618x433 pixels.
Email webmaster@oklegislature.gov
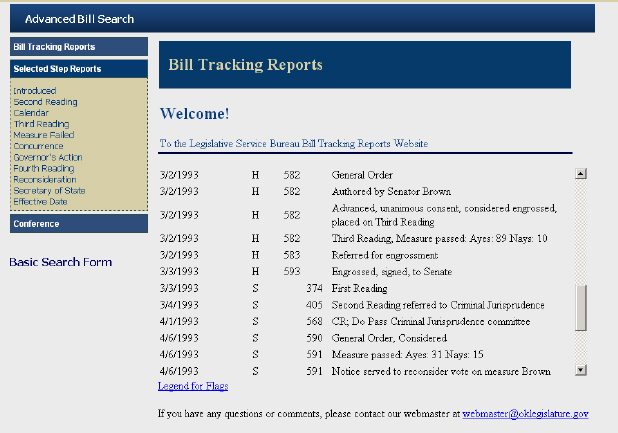(x=525, y=414)
